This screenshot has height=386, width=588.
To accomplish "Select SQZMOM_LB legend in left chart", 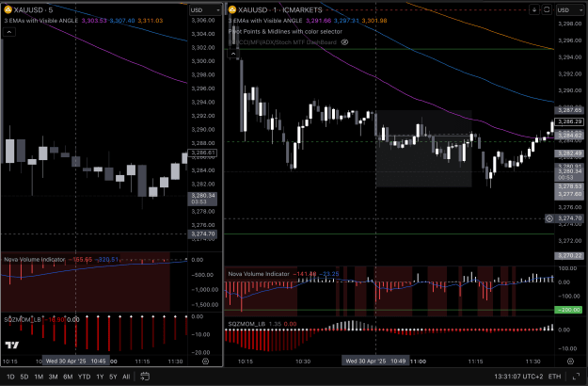I will click(x=23, y=319).
